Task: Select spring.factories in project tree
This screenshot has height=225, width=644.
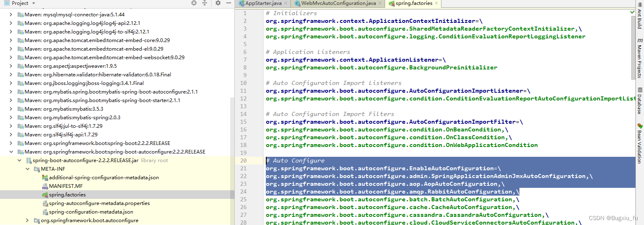Action: (67, 194)
